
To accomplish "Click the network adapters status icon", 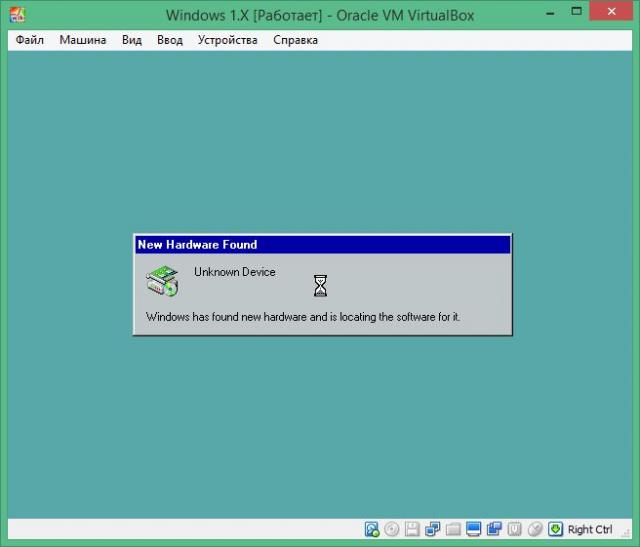I will coord(433,529).
